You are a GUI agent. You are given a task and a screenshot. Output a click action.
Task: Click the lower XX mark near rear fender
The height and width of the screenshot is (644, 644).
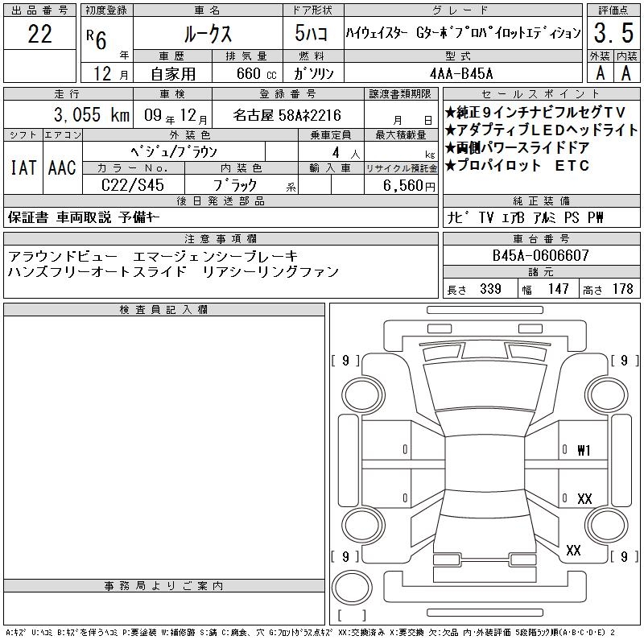tap(573, 550)
